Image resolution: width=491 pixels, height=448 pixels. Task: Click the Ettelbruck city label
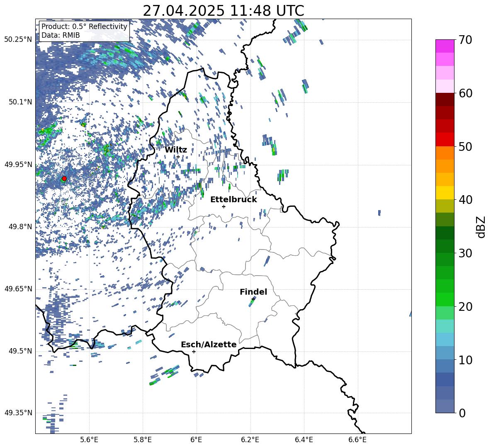point(233,200)
